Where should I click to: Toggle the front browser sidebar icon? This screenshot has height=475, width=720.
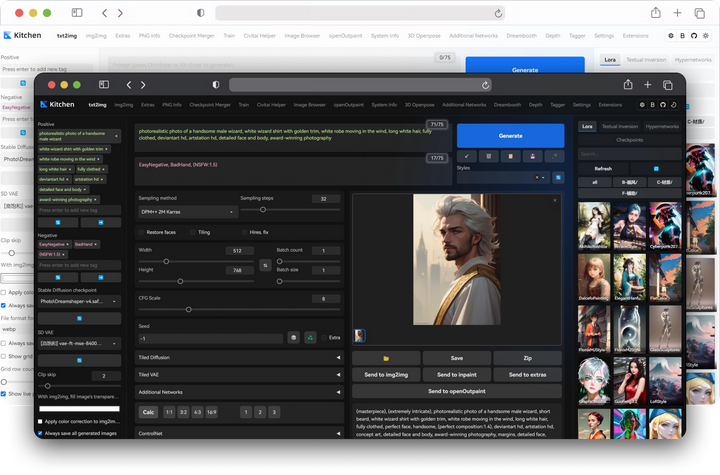(x=103, y=85)
